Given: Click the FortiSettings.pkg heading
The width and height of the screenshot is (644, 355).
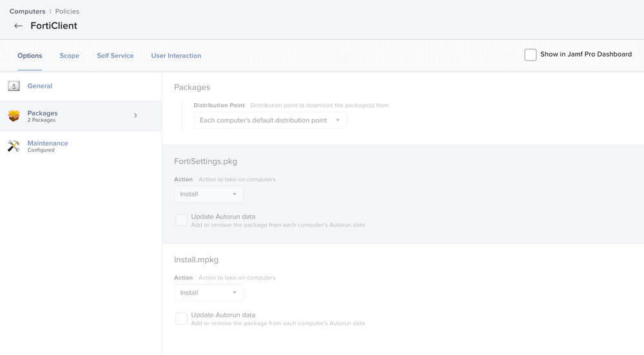Looking at the screenshot, I should [x=206, y=161].
